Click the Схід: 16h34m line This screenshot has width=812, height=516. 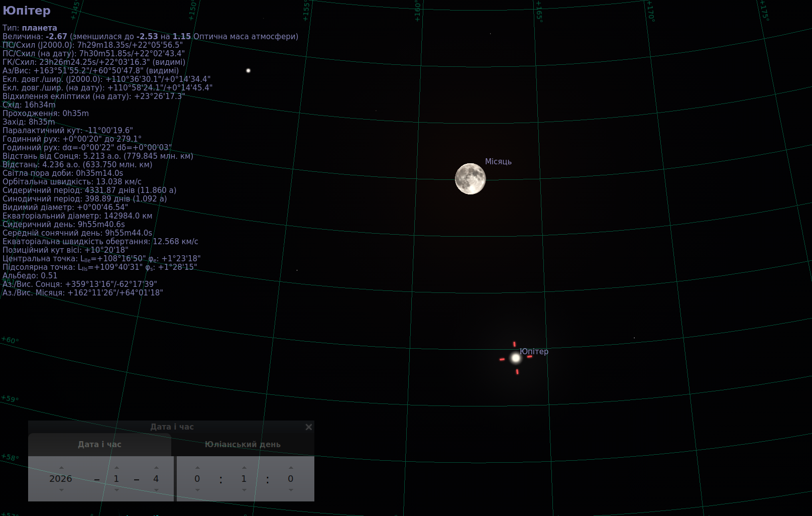click(29, 105)
